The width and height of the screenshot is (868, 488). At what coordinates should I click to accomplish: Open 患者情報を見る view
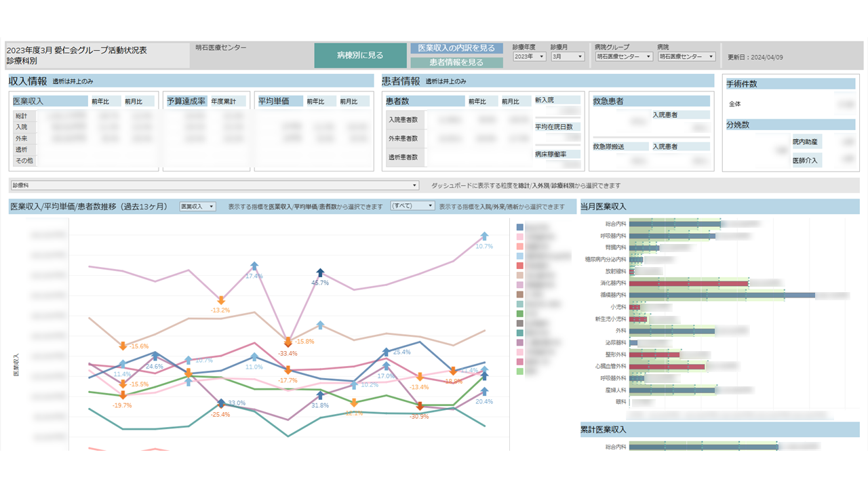point(456,62)
